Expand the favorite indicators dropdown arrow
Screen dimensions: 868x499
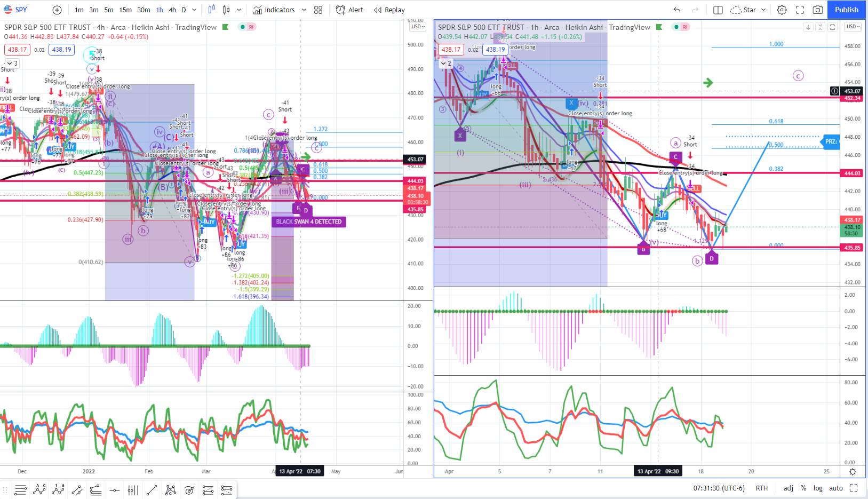click(304, 10)
